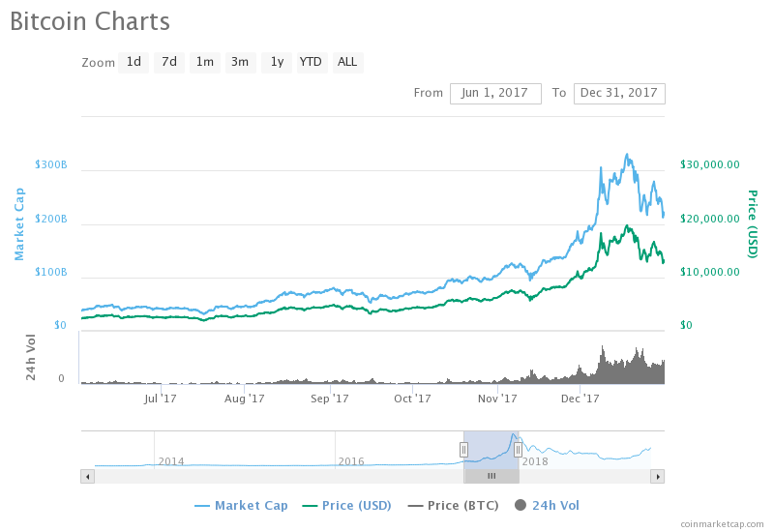Click the left range handle in navigator
This screenshot has width=774, height=532.
[463, 450]
